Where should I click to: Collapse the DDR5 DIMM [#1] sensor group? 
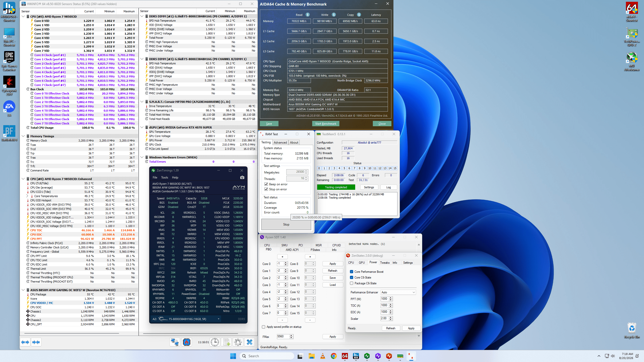coord(142,16)
